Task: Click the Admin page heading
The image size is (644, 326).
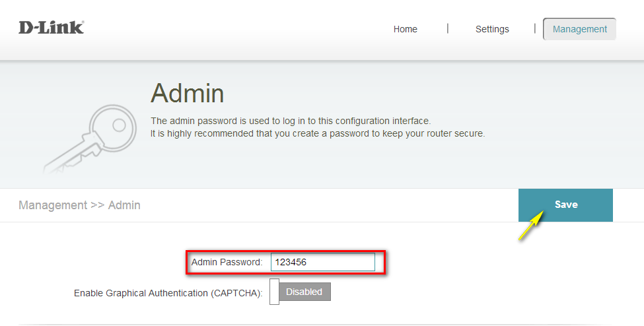Action: (187, 93)
